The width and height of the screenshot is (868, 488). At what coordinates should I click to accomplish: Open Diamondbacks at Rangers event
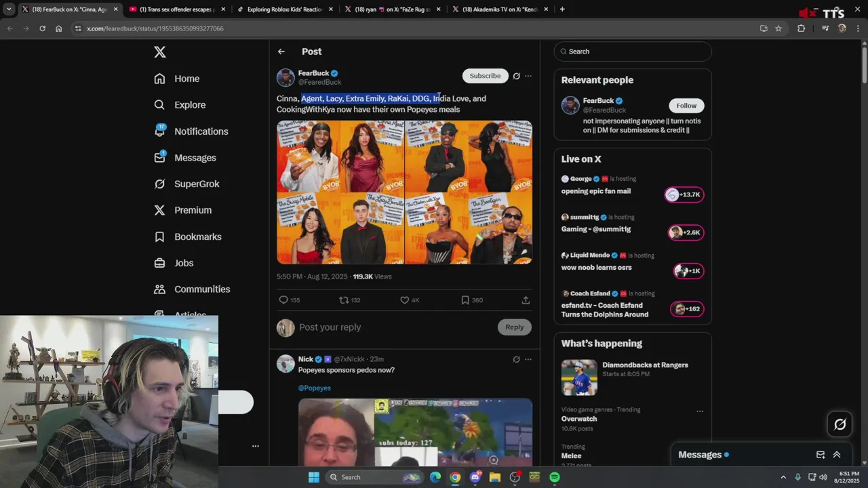[633, 378]
